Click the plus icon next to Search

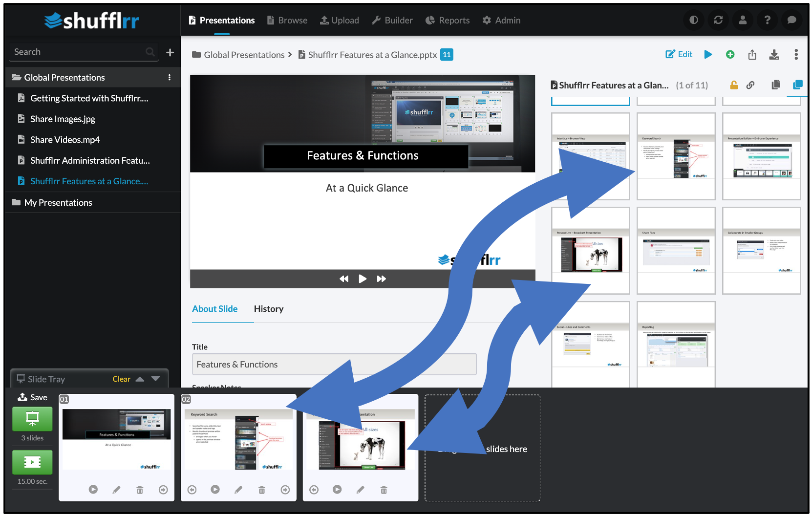coord(170,52)
